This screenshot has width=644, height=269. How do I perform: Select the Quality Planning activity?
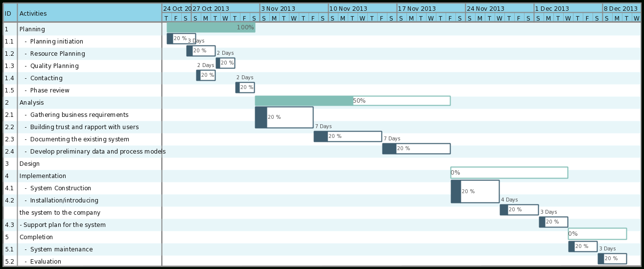click(x=54, y=66)
